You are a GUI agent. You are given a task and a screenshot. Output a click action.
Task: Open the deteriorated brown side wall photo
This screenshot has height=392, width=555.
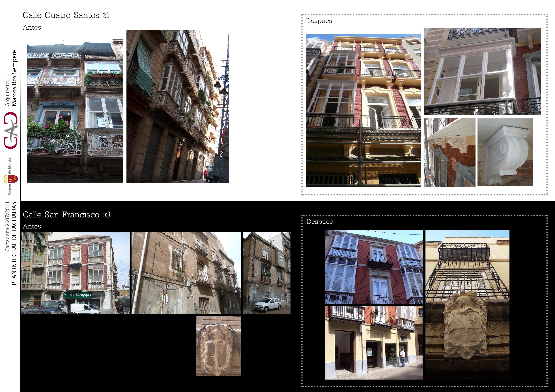(x=186, y=273)
